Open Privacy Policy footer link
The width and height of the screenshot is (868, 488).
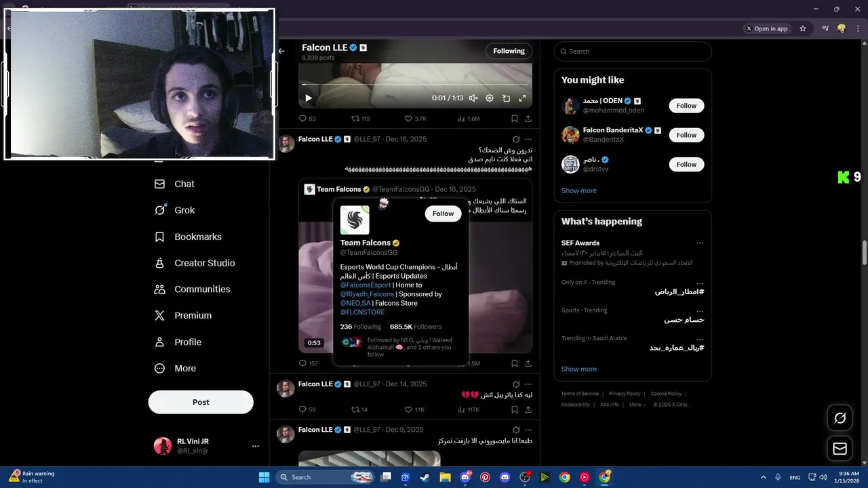pos(625,394)
